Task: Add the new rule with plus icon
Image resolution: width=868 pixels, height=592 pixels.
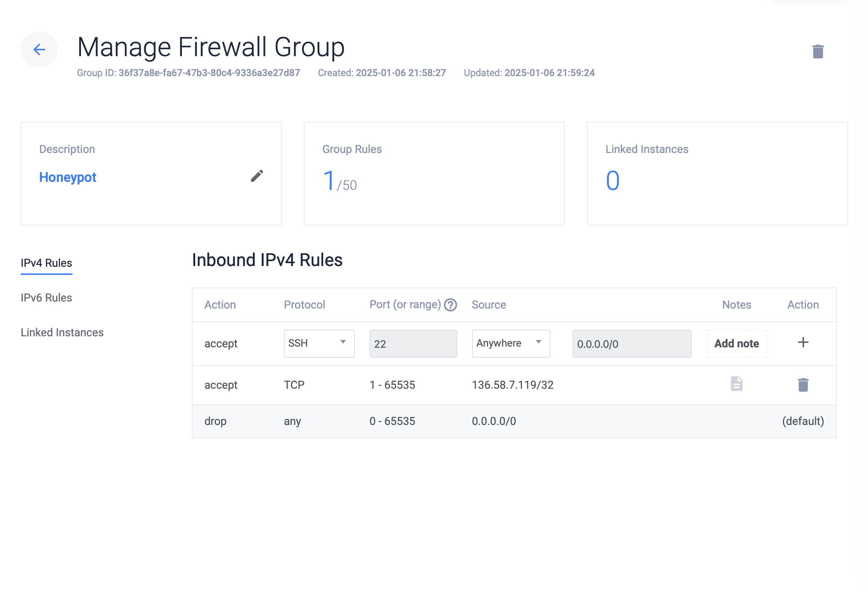Action: [803, 342]
